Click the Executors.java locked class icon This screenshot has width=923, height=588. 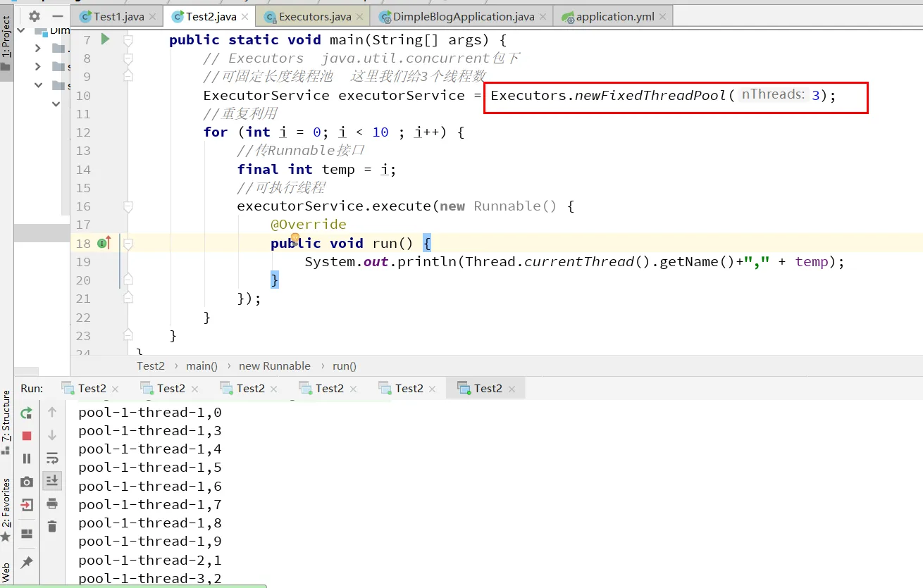click(x=271, y=17)
